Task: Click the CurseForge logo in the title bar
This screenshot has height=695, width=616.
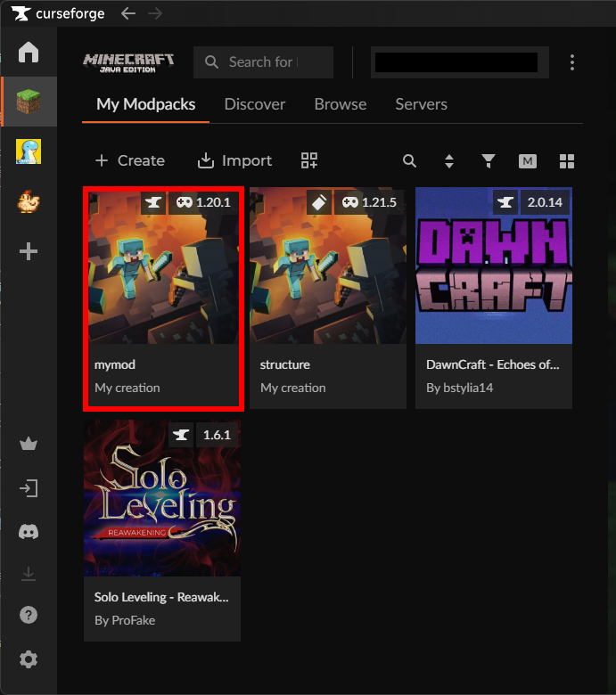Action: point(58,13)
